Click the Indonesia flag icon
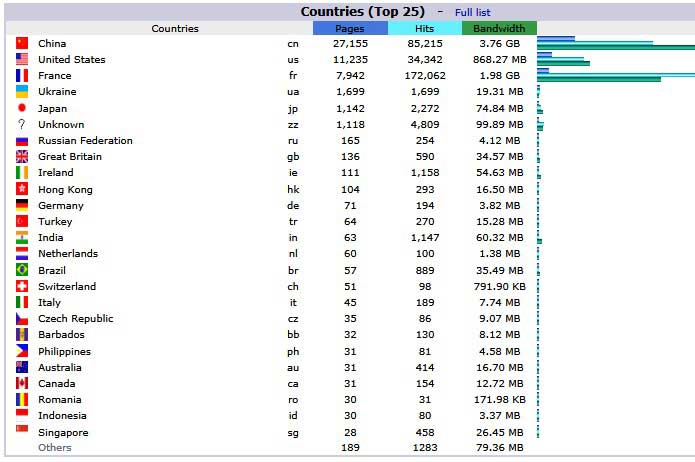 [22, 415]
